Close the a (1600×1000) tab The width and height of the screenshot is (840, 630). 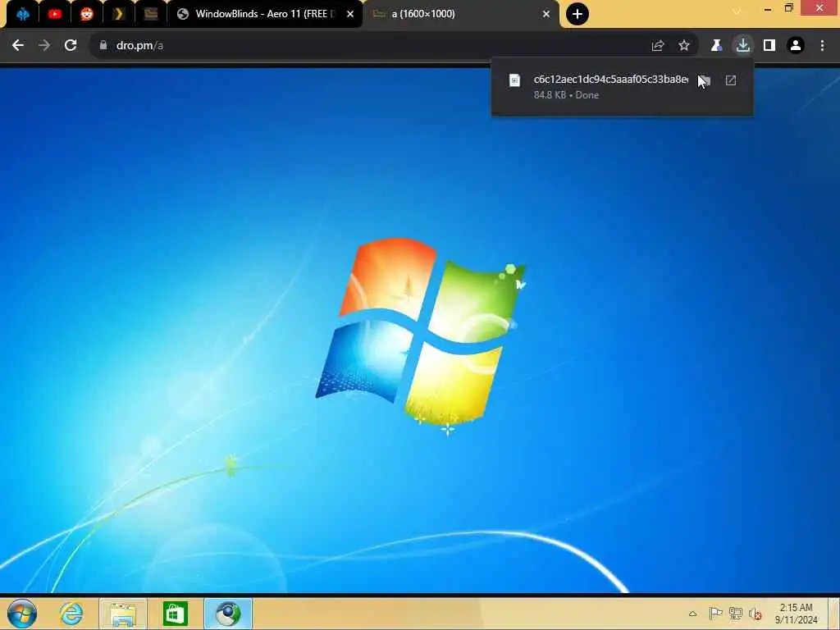546,14
